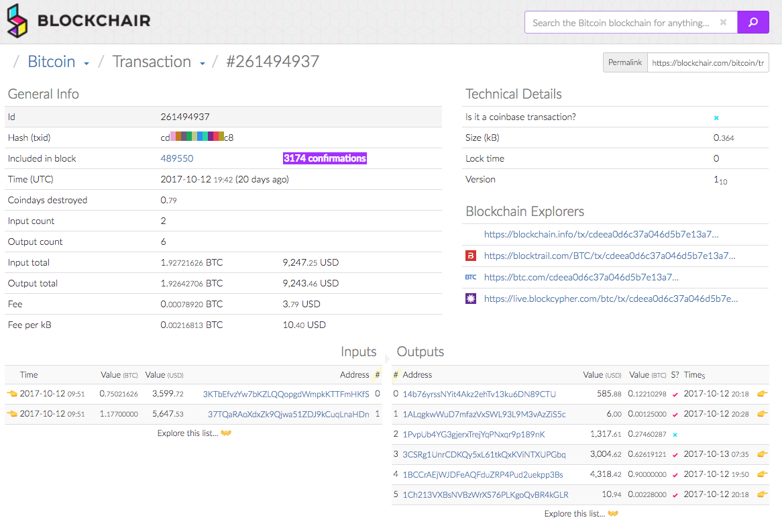The height and width of the screenshot is (532, 782).
Task: Explore the full outputs list
Action: [x=581, y=514]
